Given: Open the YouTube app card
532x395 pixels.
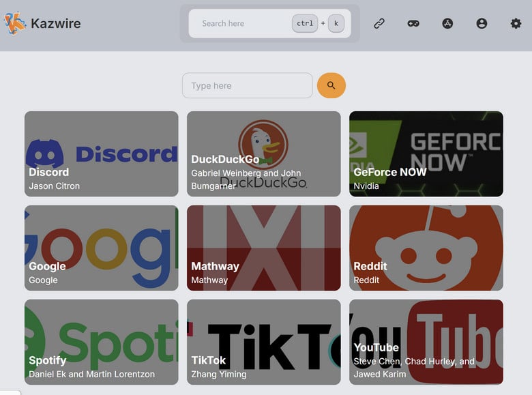Looking at the screenshot, I should point(426,342).
